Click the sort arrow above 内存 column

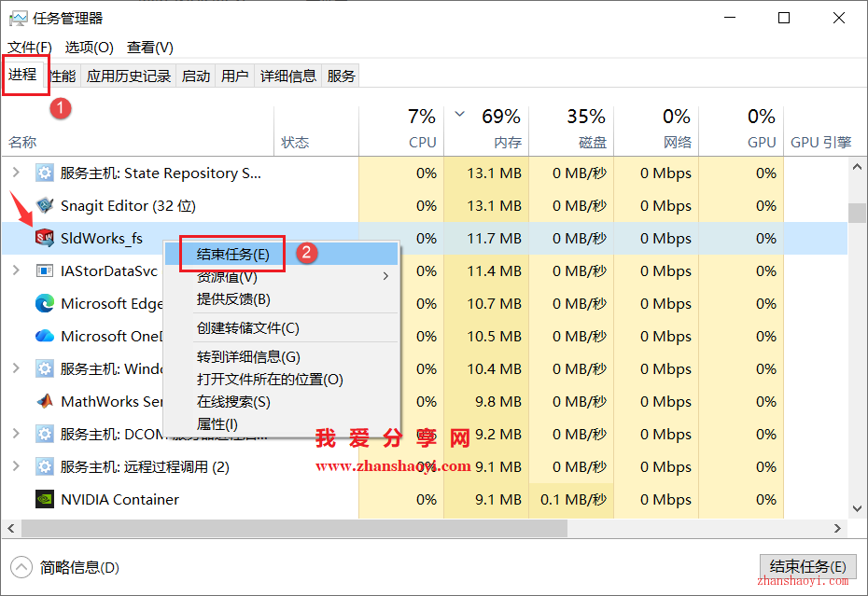459,115
